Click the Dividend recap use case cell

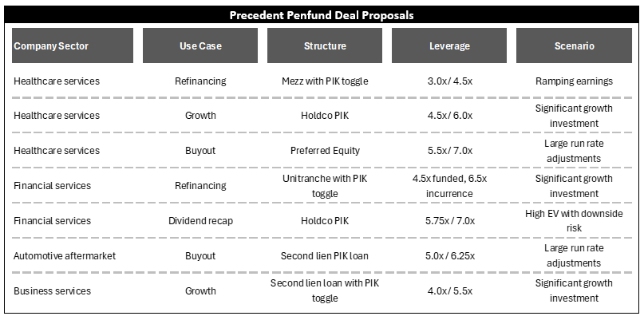coord(200,221)
